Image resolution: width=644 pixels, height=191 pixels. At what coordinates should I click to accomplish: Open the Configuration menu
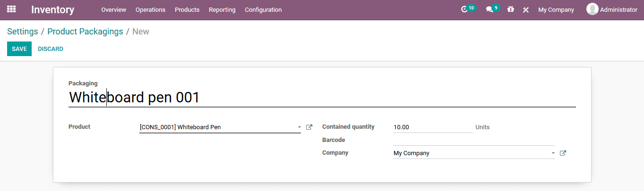263,10
